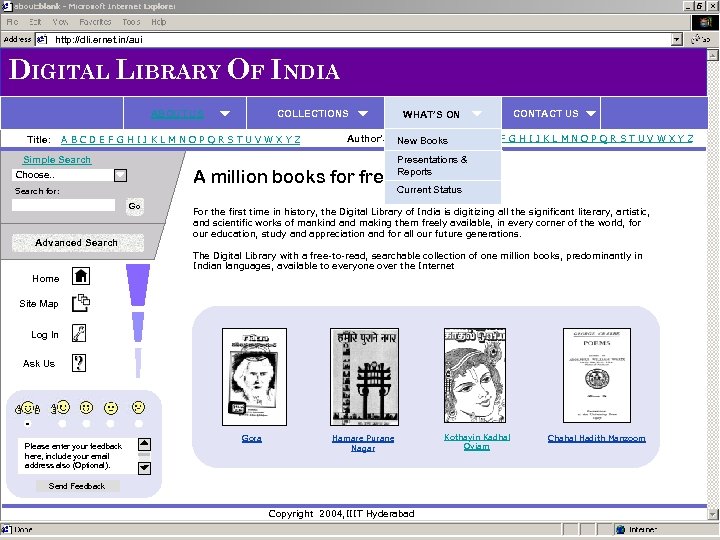Screen dimensions: 720x540
Task: Open the Favorites browser menu
Action: pos(95,22)
